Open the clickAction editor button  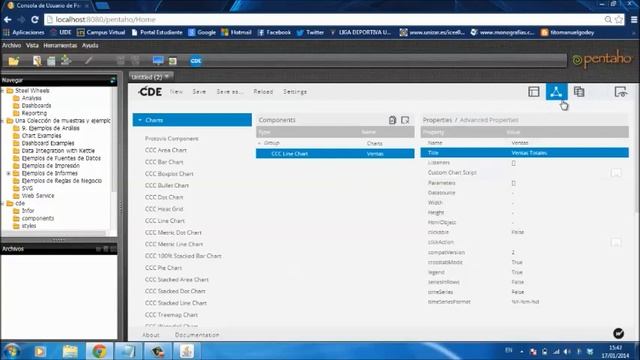pyautogui.click(x=616, y=242)
